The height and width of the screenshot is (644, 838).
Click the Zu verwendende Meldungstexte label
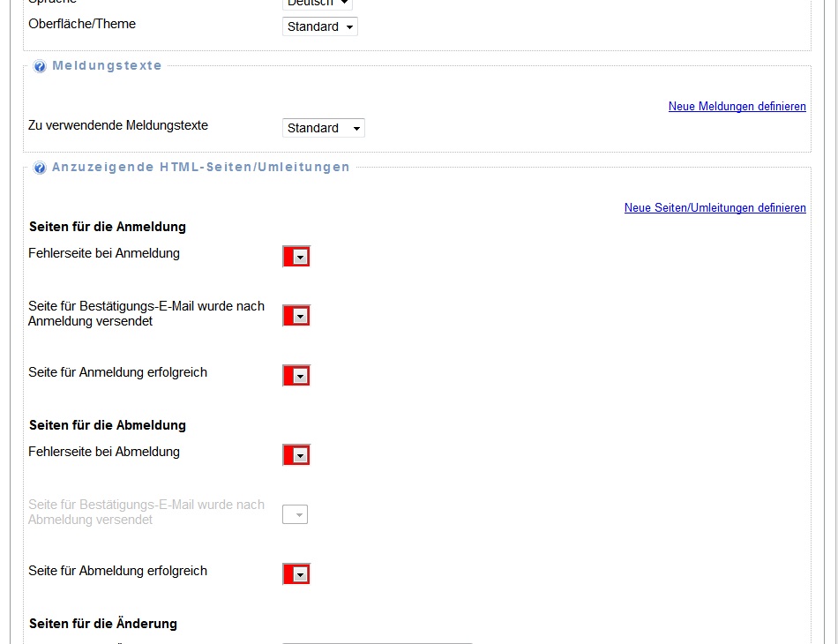(x=118, y=125)
